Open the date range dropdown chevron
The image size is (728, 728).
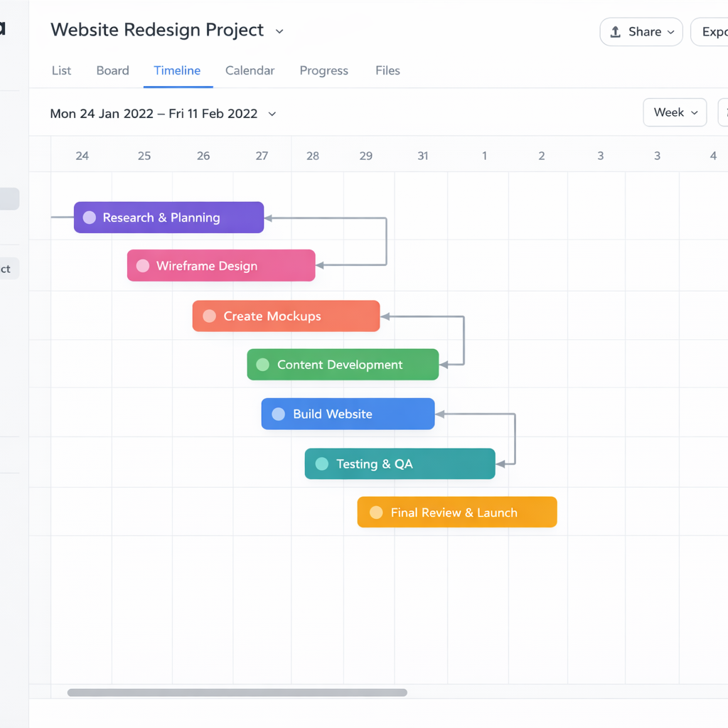pos(272,114)
